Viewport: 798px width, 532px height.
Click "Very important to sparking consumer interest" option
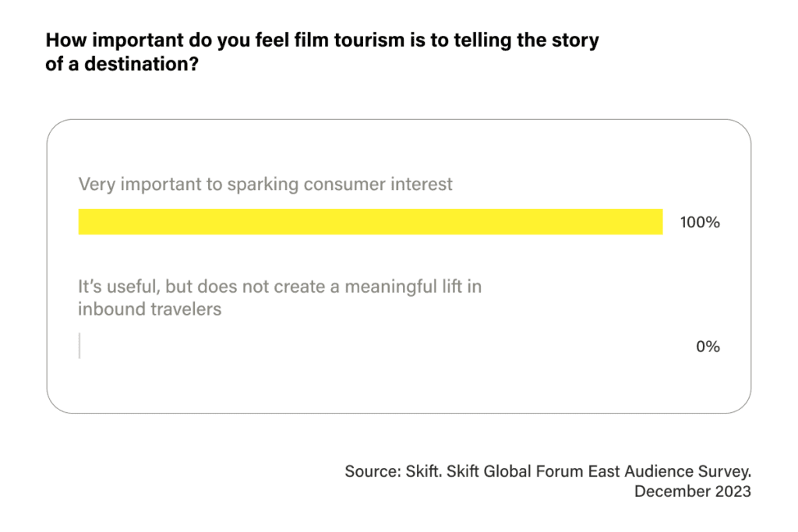click(265, 184)
